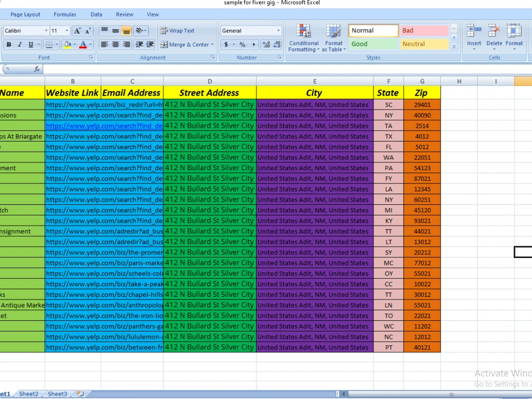Select column H header
The height and width of the screenshot is (399, 532).
click(x=459, y=81)
